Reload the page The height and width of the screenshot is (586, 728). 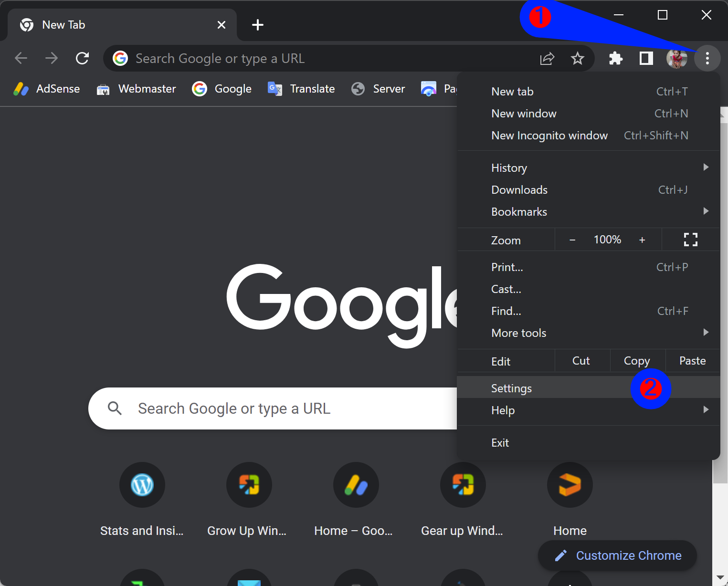point(83,58)
